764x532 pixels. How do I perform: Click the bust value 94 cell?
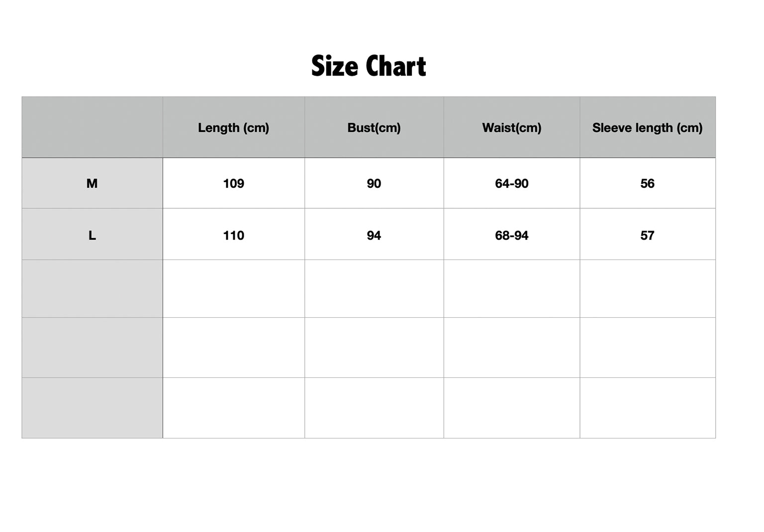pos(374,235)
